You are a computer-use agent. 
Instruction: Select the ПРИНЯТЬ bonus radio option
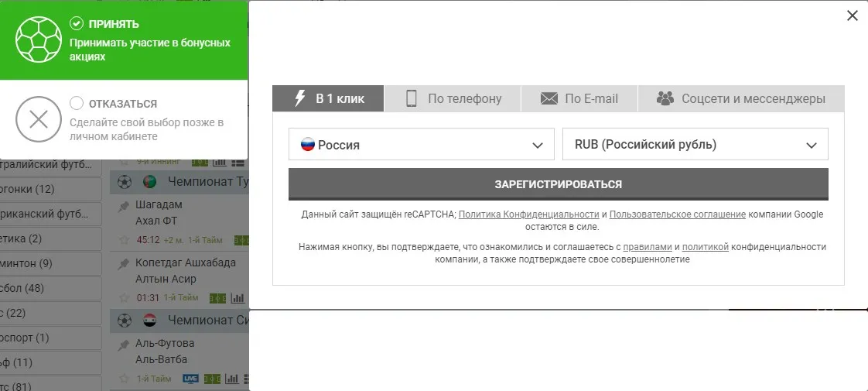(77, 24)
